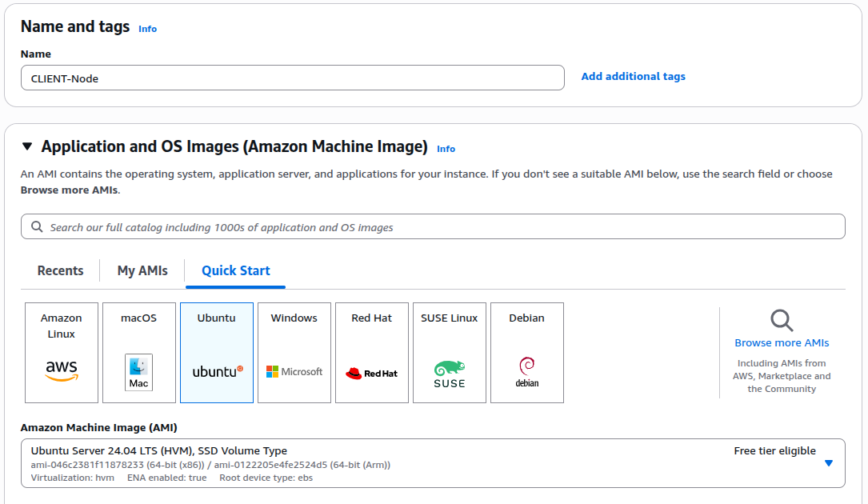Switch to the My AMIs tab
Image resolution: width=868 pixels, height=504 pixels.
coord(142,271)
